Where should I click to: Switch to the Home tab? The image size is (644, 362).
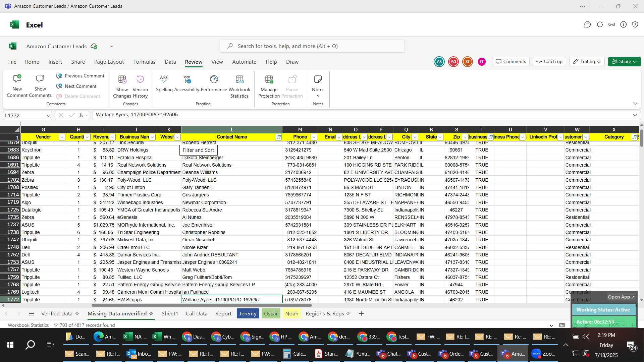point(32,62)
